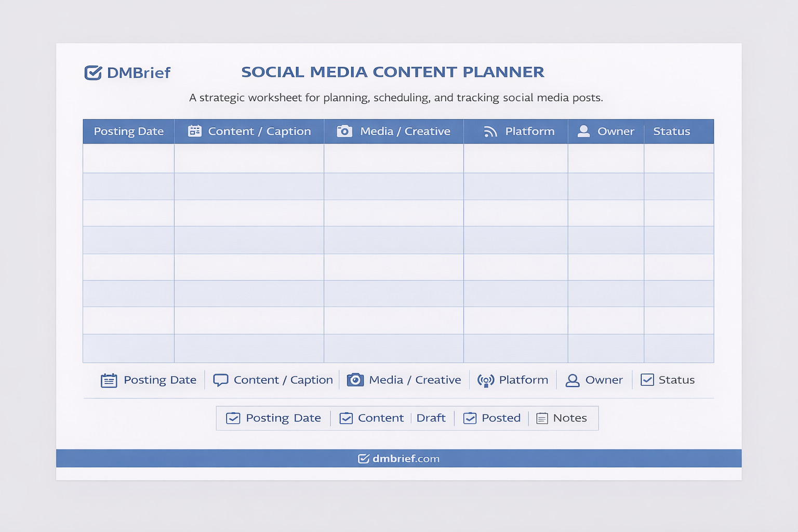Click the broadcast signal icon in legend row

pos(486,381)
